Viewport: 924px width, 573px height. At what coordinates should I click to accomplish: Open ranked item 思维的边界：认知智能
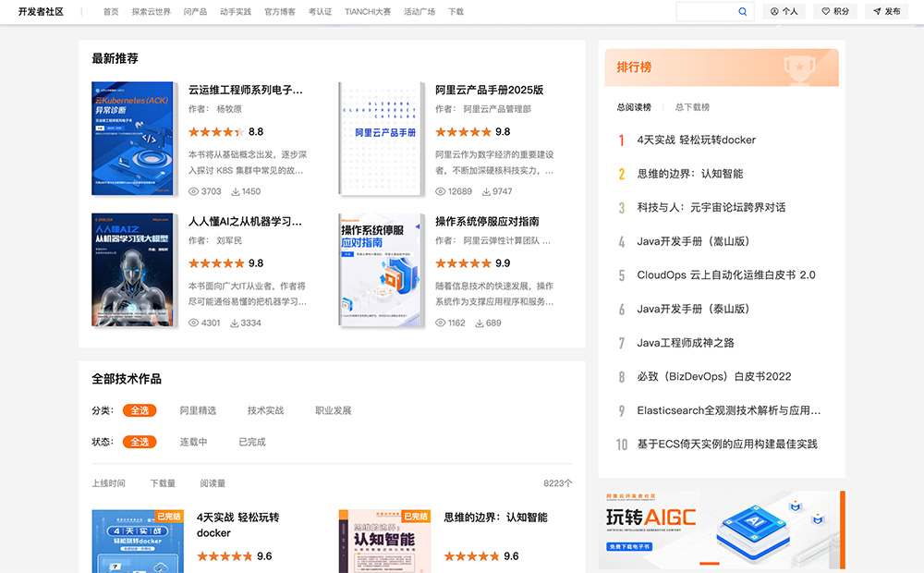[690, 174]
